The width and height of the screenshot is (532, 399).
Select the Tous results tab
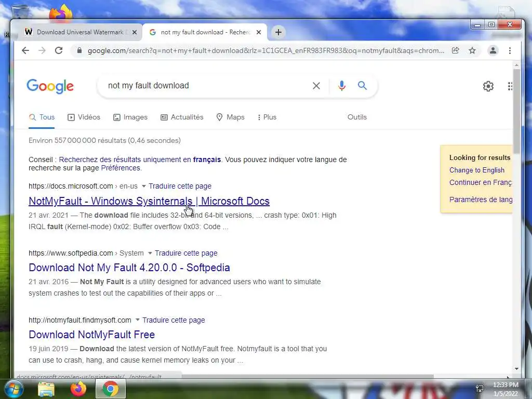point(42,117)
